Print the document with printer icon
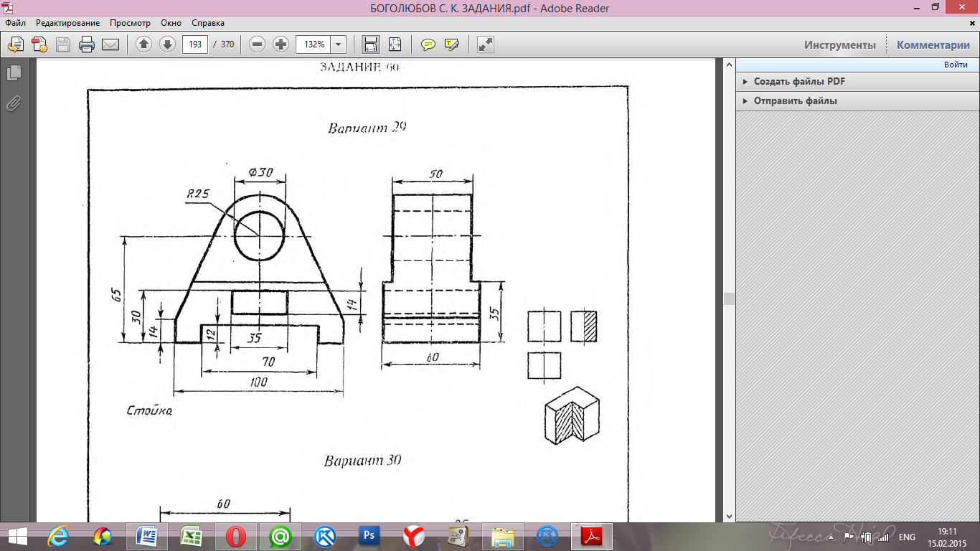The image size is (980, 551). point(87,44)
